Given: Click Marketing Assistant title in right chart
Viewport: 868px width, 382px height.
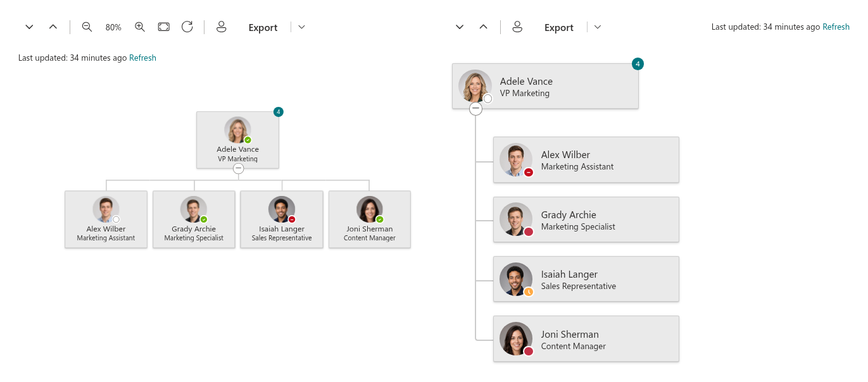Looking at the screenshot, I should tap(577, 167).
